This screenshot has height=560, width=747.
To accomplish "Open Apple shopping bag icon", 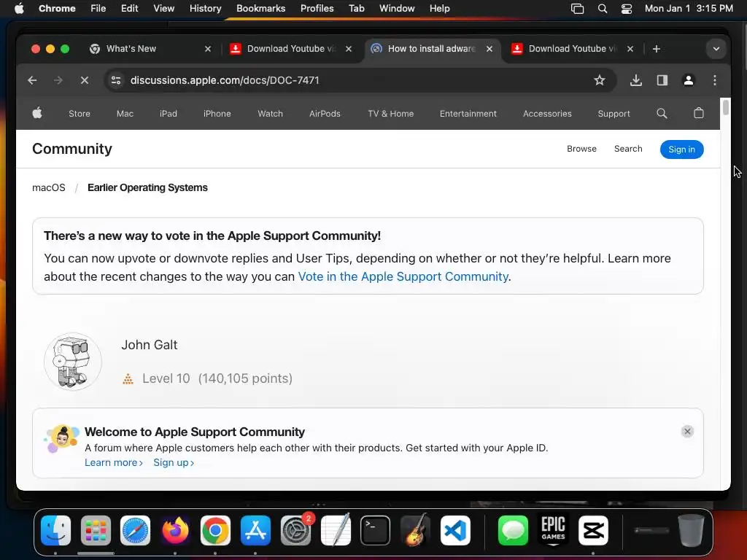I will click(x=698, y=113).
